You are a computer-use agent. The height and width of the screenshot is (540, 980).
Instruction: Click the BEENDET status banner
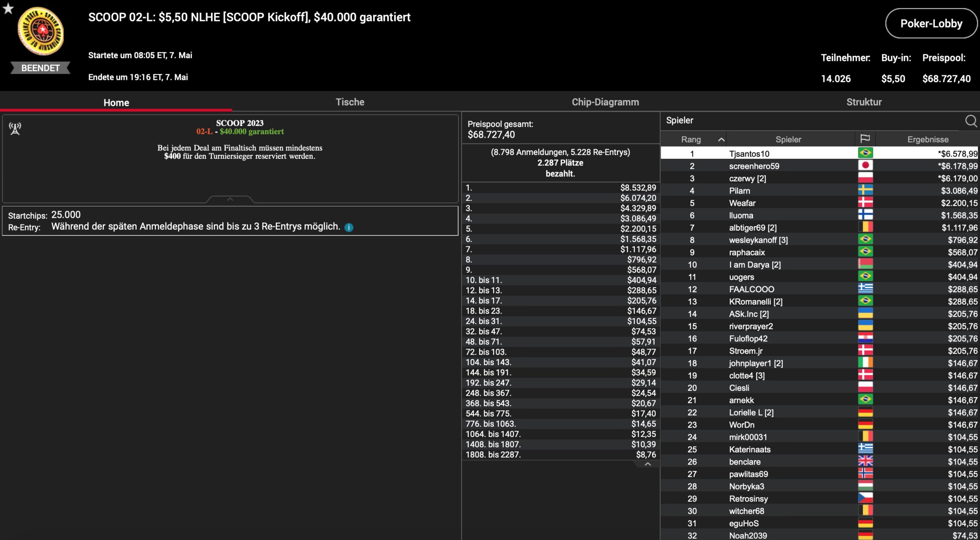click(x=40, y=68)
